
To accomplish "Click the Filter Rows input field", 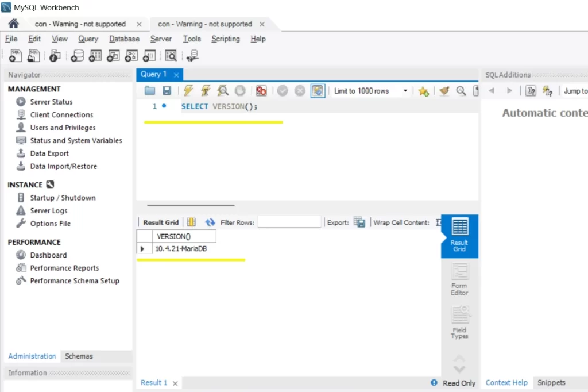I will (289, 222).
